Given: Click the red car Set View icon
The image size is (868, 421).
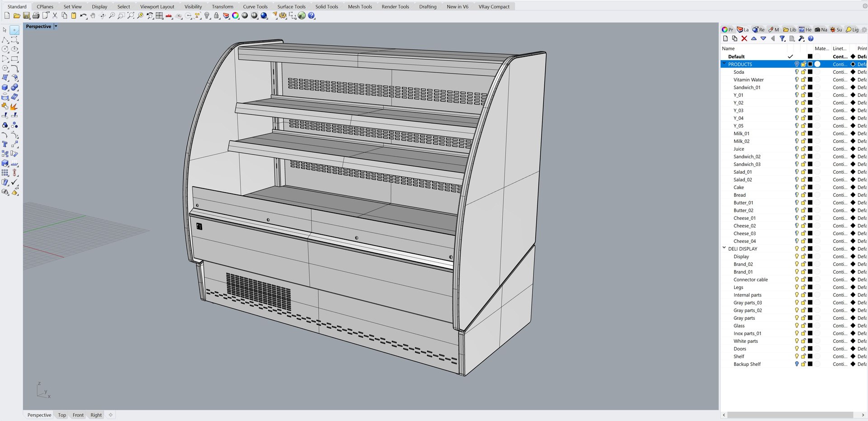Looking at the screenshot, I should tap(169, 16).
